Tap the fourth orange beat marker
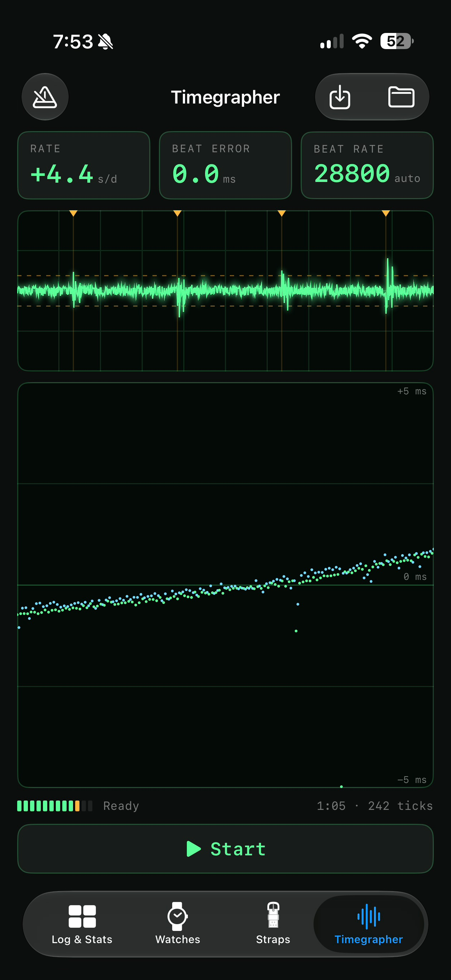 pos(385,213)
